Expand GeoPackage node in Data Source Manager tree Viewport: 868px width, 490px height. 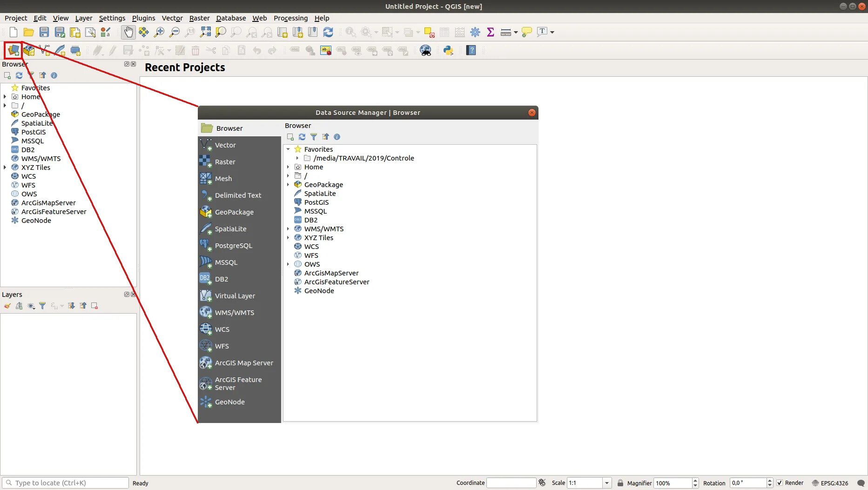pos(288,185)
